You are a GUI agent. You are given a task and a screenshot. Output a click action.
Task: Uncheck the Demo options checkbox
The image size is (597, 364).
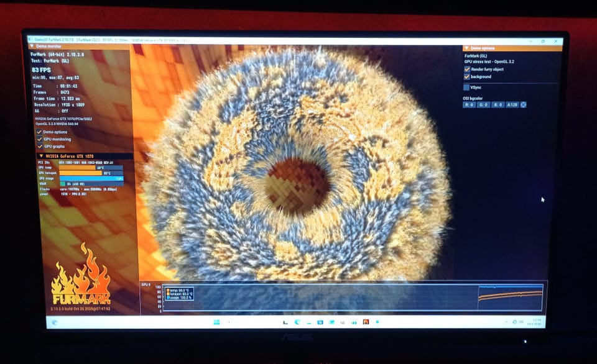pyautogui.click(x=39, y=132)
